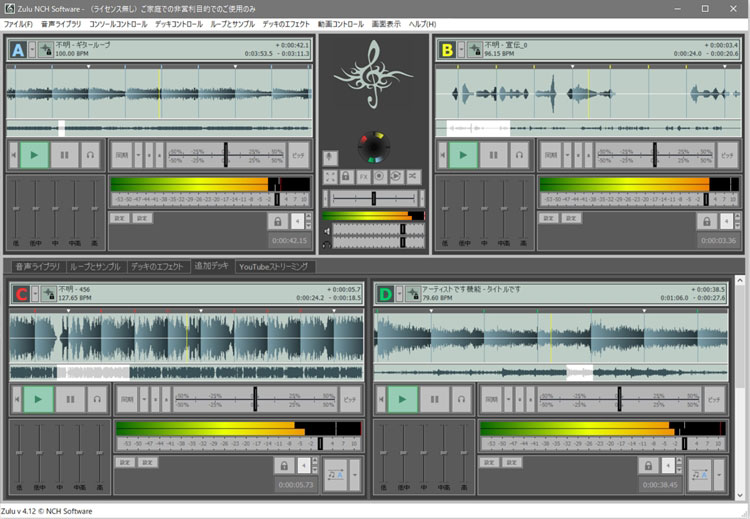Viewport: 750px width, 519px height.
Task: Open deck D send-to-deck dropdown arrow
Action: click(719, 475)
